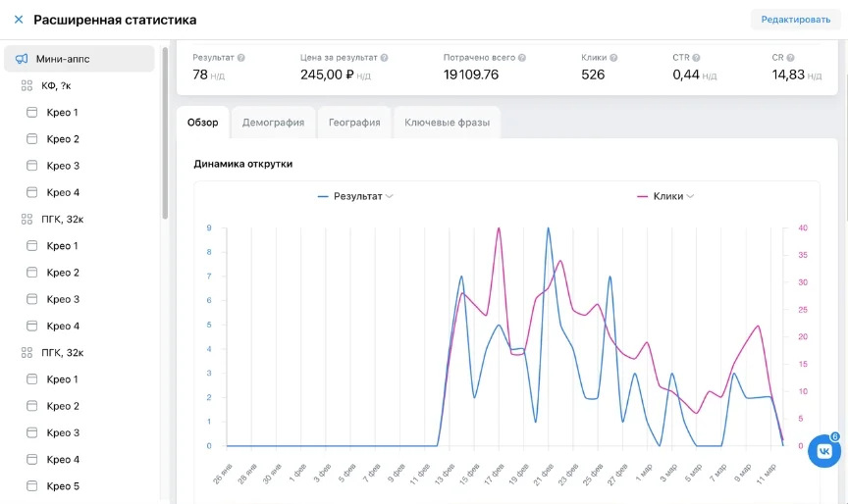Image resolution: width=848 pixels, height=504 pixels.
Task: Click the Расширенная статистика title
Action: pyautogui.click(x=115, y=20)
